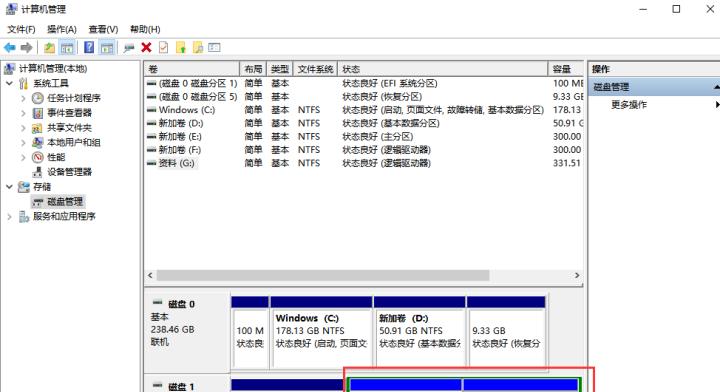The image size is (720, 392).
Task: Sort by the 布局 column header
Action: tap(253, 69)
